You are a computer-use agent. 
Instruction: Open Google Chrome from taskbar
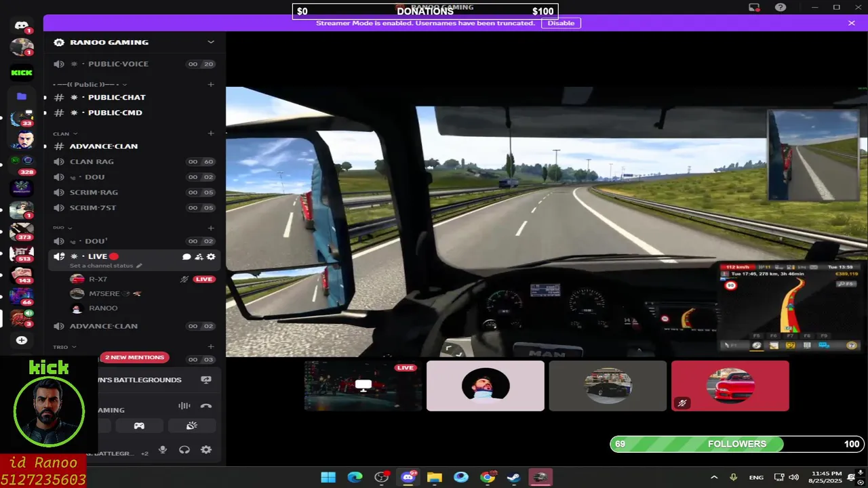[488, 477]
